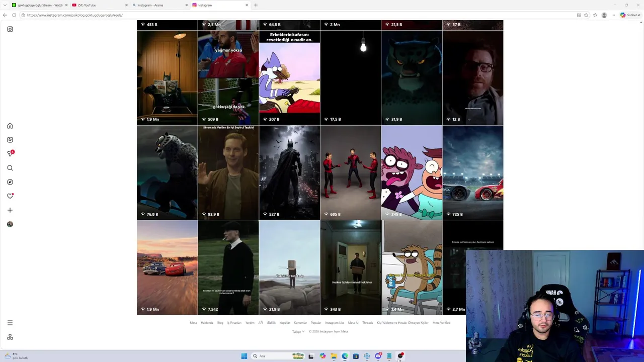
Task: Open the Instagram Lite footer link
Action: point(335,323)
